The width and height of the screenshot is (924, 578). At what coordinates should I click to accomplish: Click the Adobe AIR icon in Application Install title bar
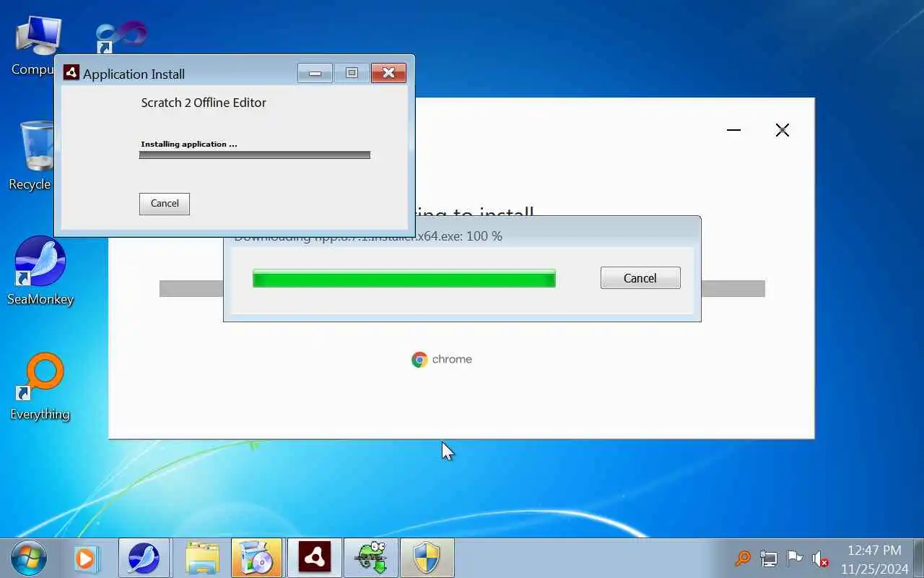pyautogui.click(x=71, y=73)
